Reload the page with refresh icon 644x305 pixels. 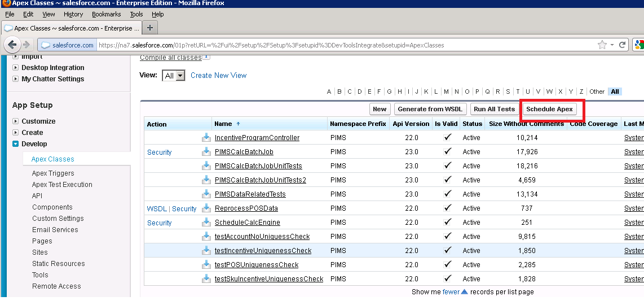coord(623,45)
